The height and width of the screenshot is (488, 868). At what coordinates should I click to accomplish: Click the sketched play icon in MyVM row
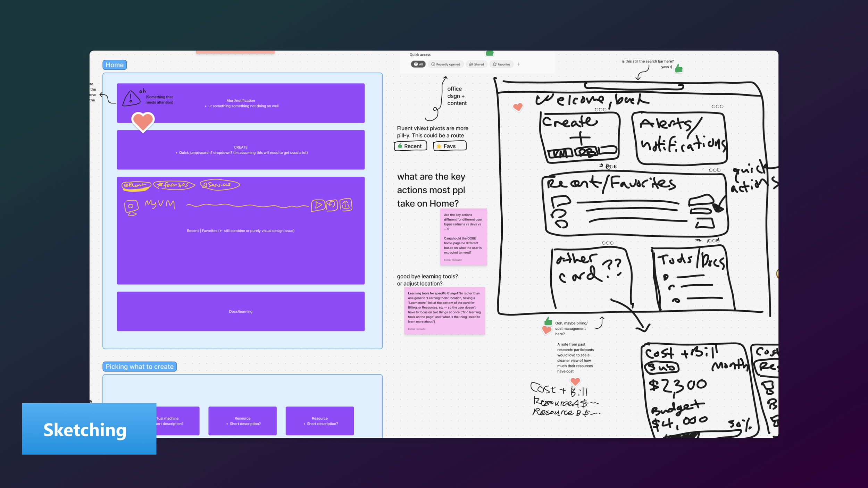tap(318, 205)
